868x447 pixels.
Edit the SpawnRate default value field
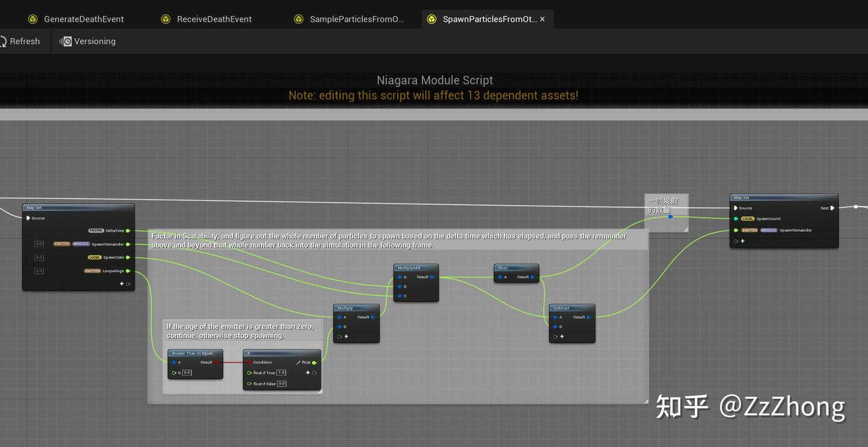click(x=39, y=258)
